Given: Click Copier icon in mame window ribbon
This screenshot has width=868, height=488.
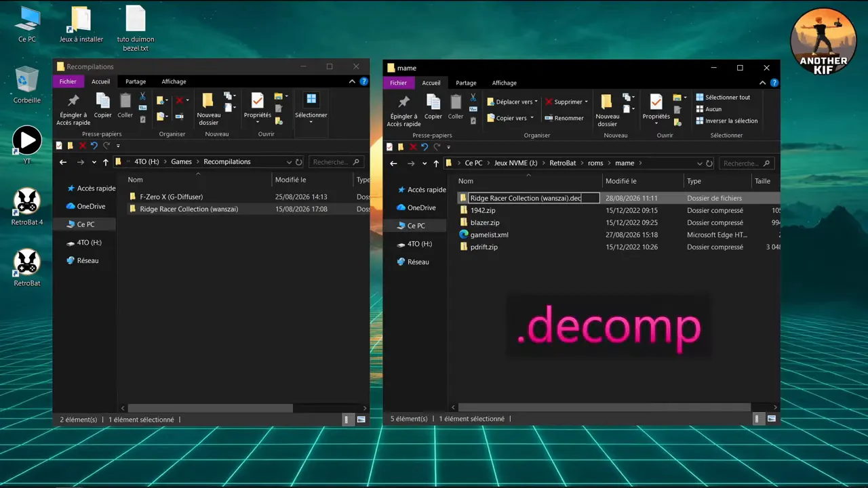Looking at the screenshot, I should (x=433, y=107).
